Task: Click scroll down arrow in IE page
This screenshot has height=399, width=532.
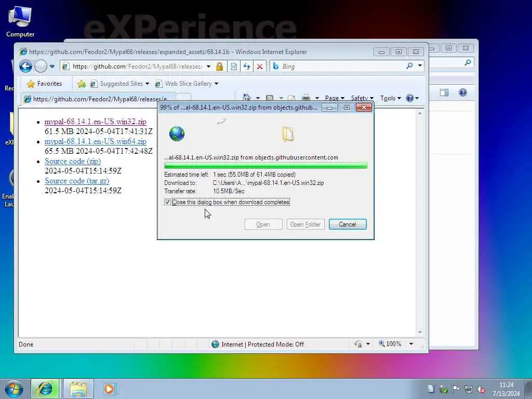Action: [420, 332]
